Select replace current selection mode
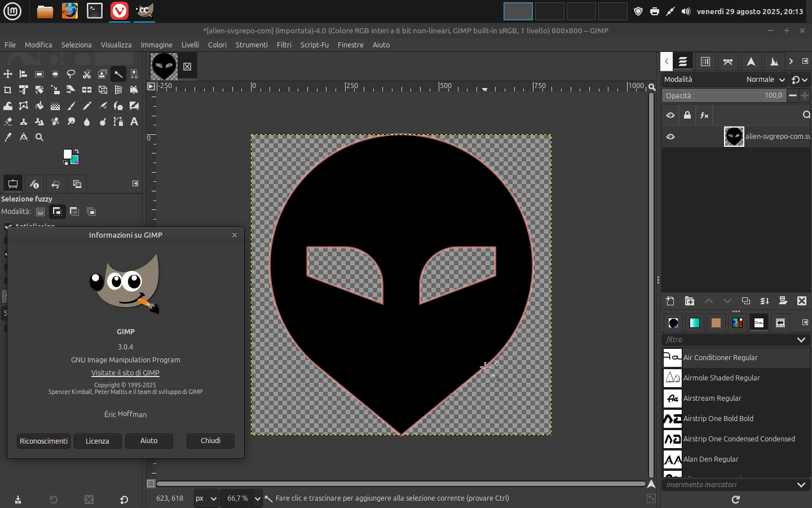The height and width of the screenshot is (508, 812). pyautogui.click(x=41, y=212)
